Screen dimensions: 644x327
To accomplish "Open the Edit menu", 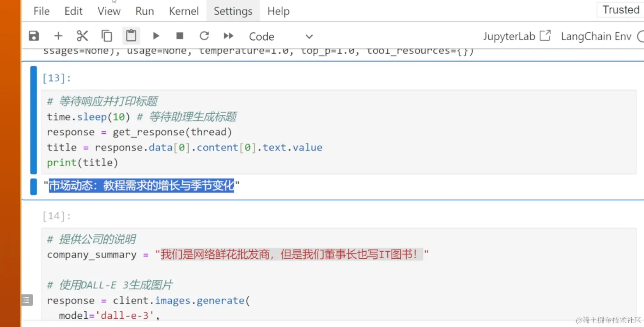I will pos(74,11).
